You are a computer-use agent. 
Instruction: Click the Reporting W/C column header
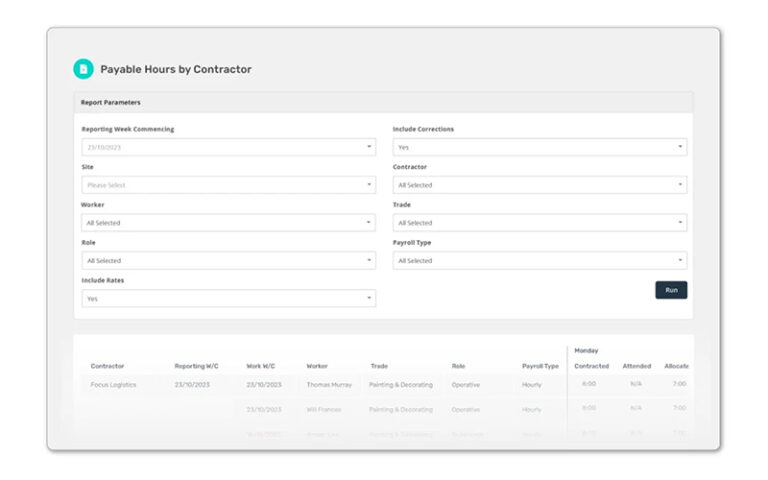point(195,366)
